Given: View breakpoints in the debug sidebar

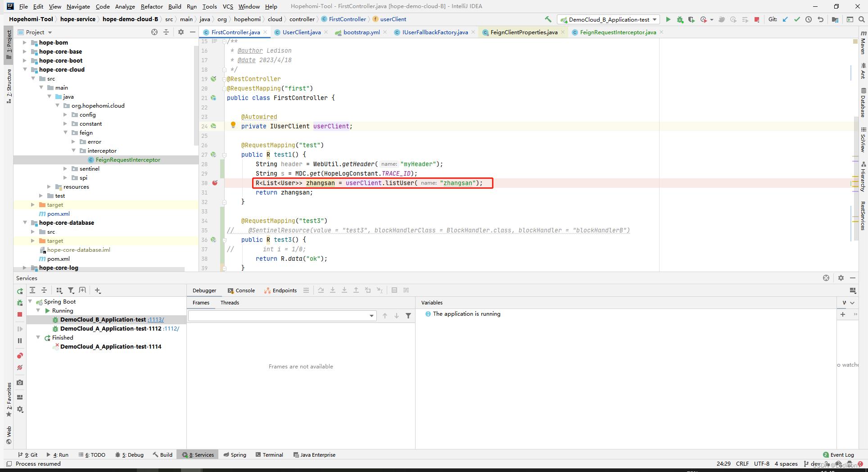Looking at the screenshot, I should pos(20,356).
